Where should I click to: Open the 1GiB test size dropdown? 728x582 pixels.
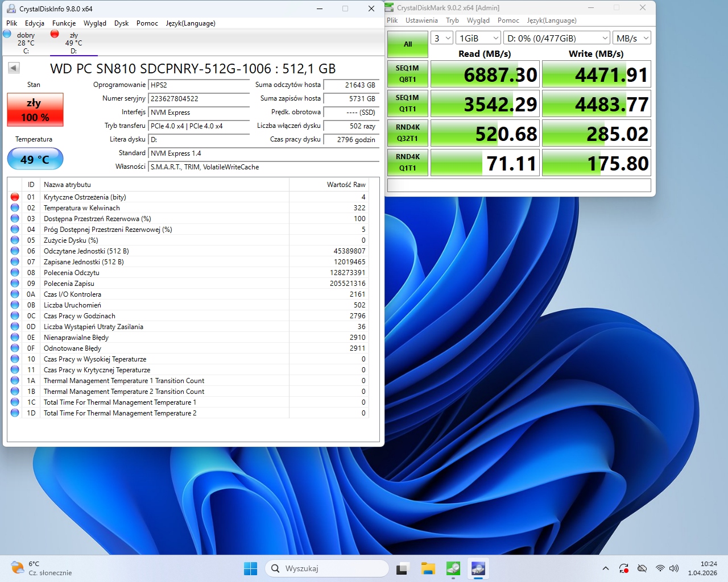point(478,38)
